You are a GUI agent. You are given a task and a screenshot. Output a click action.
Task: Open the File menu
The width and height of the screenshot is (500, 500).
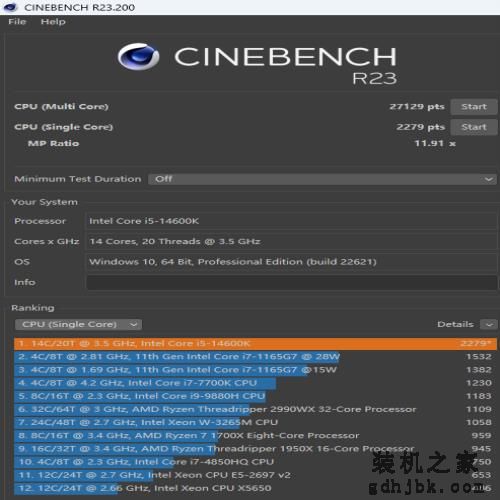[17, 22]
